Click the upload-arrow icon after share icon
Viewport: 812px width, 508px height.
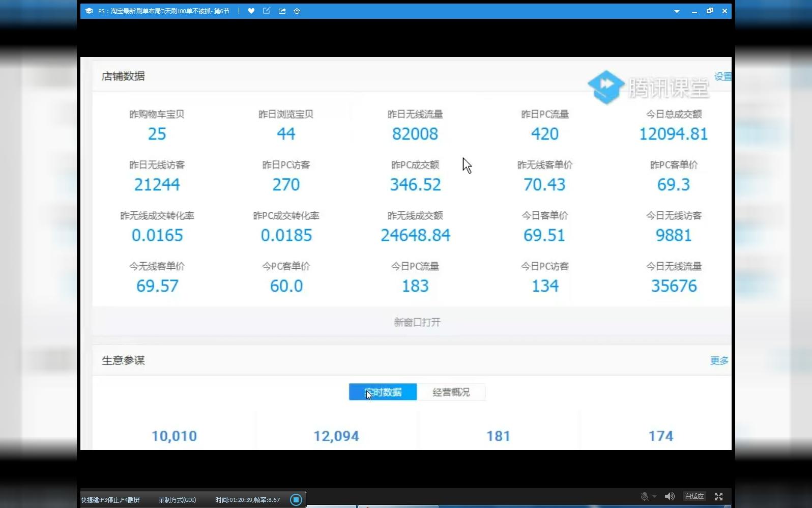(297, 11)
